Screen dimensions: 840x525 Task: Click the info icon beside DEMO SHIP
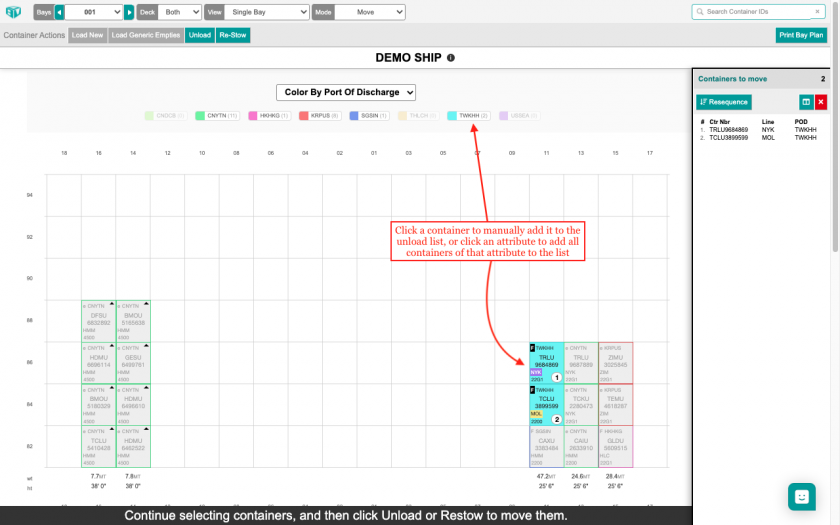(x=451, y=58)
